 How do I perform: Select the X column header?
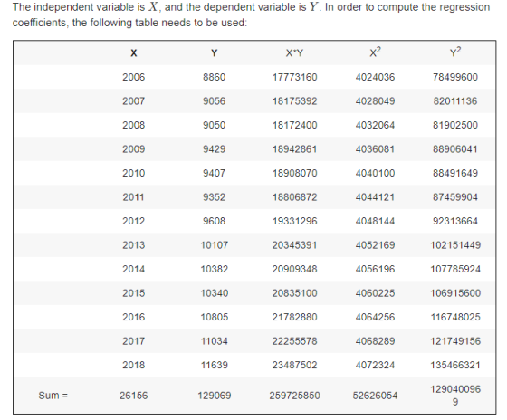tap(134, 53)
